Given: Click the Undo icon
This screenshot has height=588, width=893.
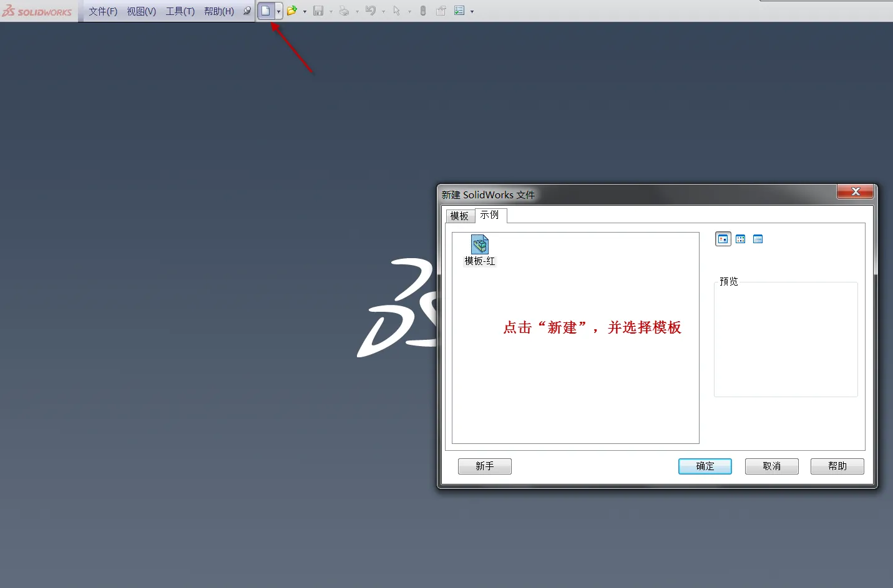Looking at the screenshot, I should pyautogui.click(x=371, y=11).
